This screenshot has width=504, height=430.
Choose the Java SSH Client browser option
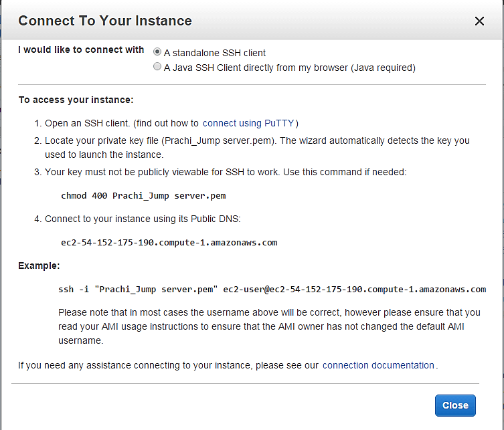pyautogui.click(x=157, y=67)
